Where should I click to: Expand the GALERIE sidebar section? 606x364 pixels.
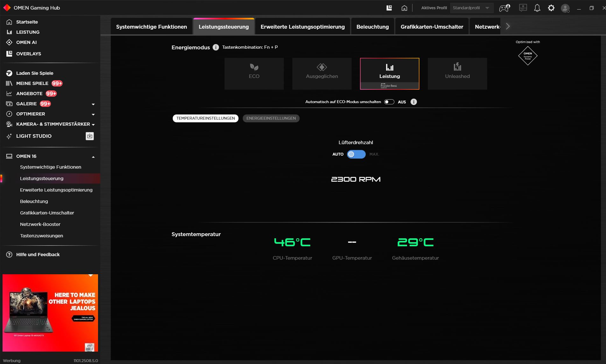[x=93, y=104]
